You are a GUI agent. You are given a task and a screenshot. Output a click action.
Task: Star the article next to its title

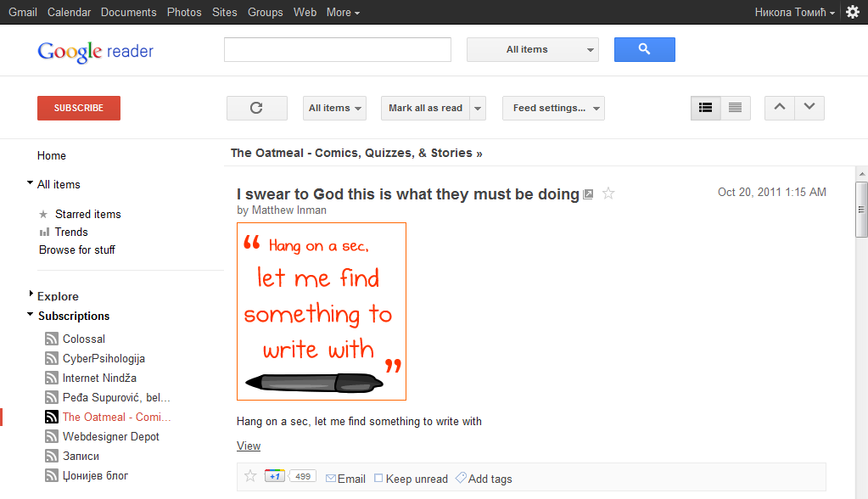tap(608, 193)
